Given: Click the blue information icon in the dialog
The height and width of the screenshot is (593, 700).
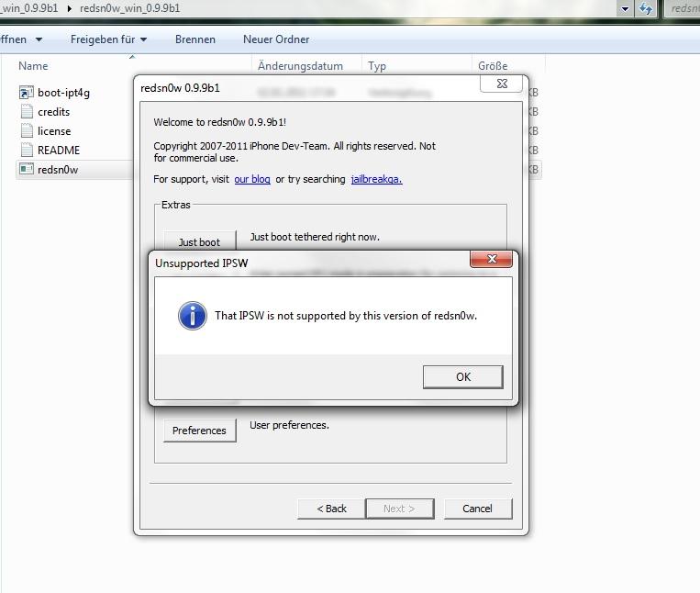Looking at the screenshot, I should click(x=193, y=316).
